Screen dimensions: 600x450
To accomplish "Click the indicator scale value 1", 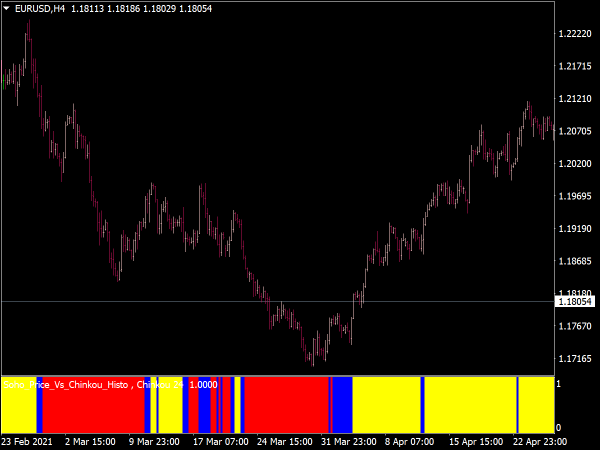I will click(x=558, y=384).
